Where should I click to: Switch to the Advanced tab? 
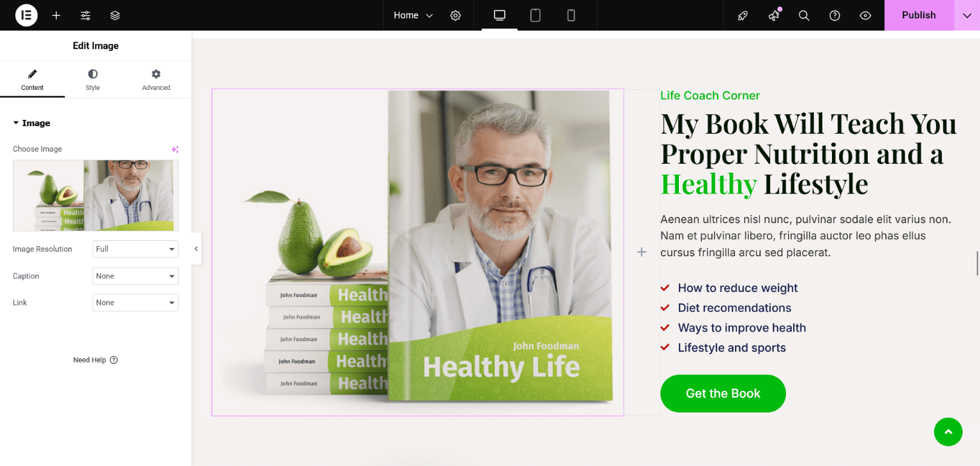(x=156, y=80)
